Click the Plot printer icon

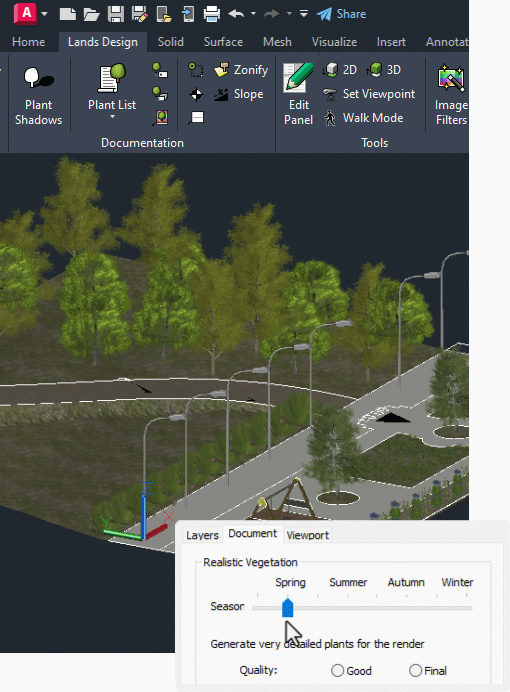coord(212,14)
